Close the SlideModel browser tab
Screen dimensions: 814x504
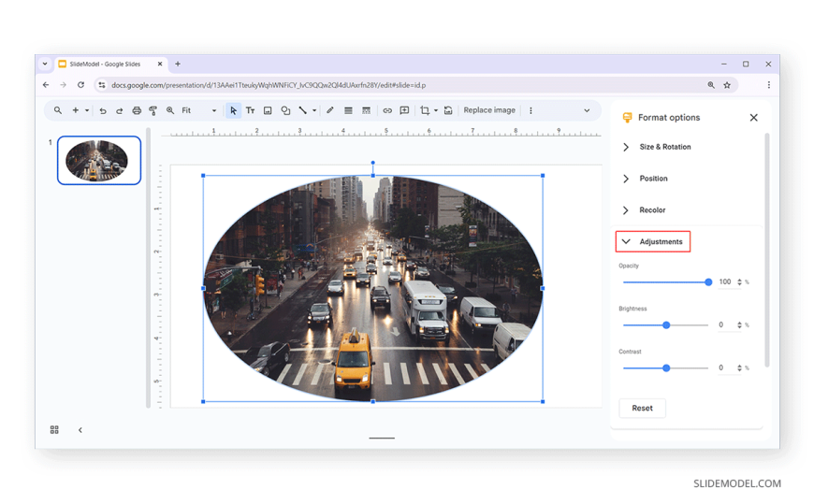(x=160, y=64)
